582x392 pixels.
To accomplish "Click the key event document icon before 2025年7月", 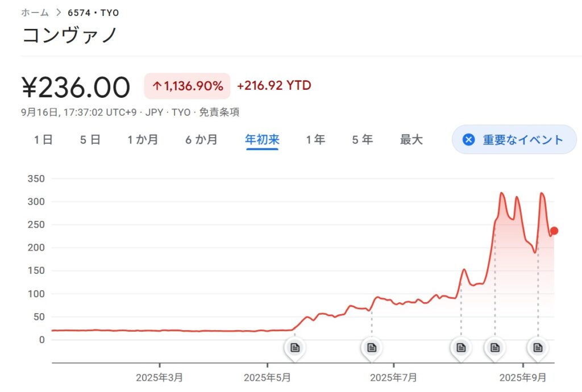I will pos(372,347).
